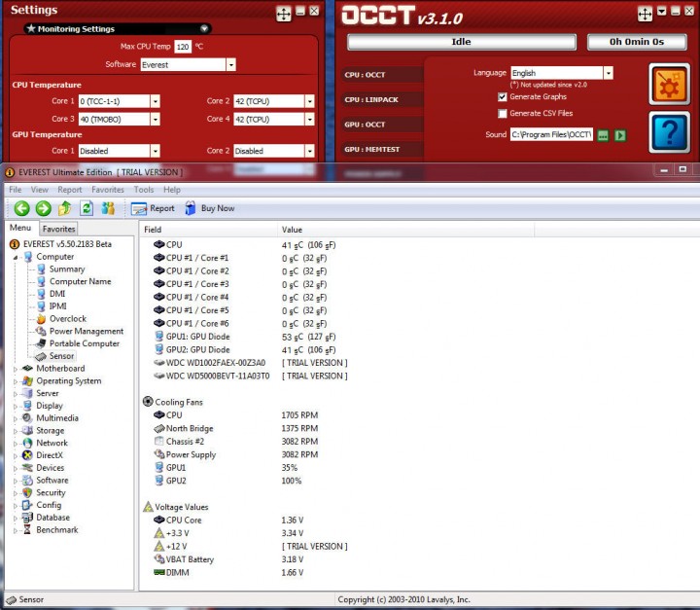Click the Value column header
Image resolution: width=700 pixels, height=610 pixels.
click(x=405, y=230)
